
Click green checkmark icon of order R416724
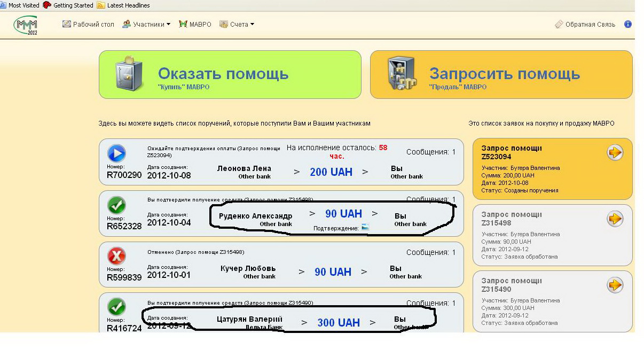coord(116,307)
